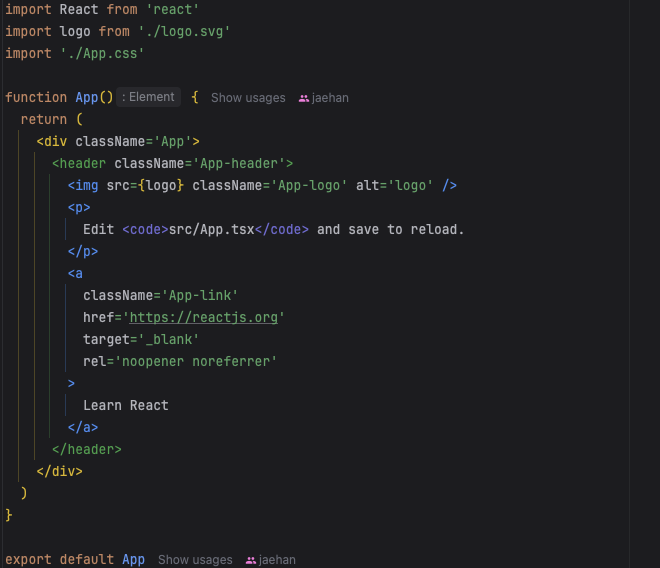Click the closing </header> tag
Image resolution: width=660 pixels, height=568 pixels.
tap(87, 449)
